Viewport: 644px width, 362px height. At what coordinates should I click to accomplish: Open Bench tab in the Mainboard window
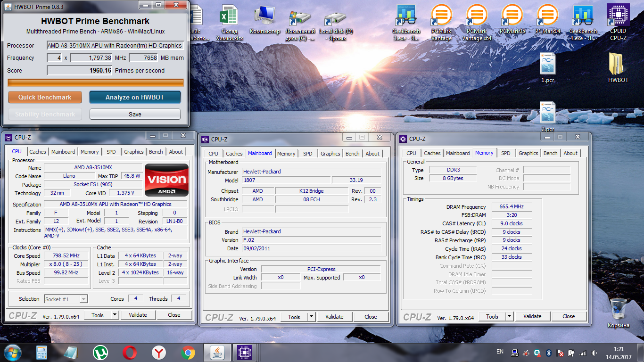[352, 154]
